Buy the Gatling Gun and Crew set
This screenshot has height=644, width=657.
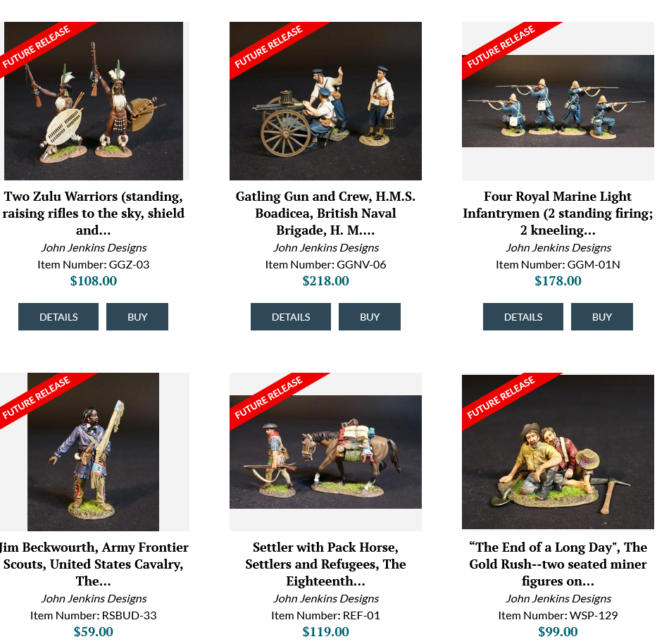click(370, 317)
